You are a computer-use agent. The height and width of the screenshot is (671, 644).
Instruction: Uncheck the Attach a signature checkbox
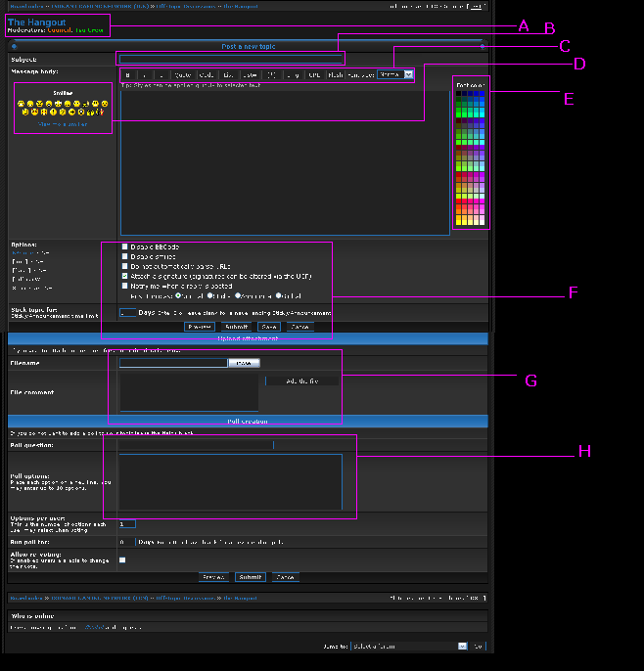point(124,276)
